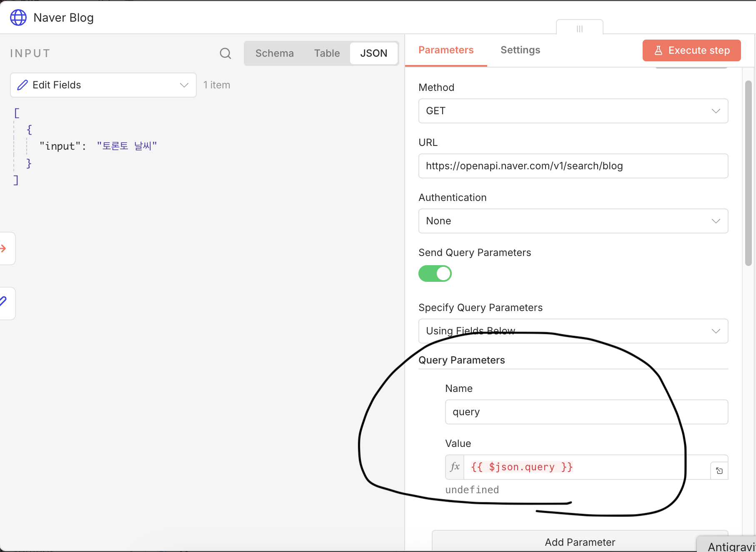Open the expression editor expand icon

point(719,471)
